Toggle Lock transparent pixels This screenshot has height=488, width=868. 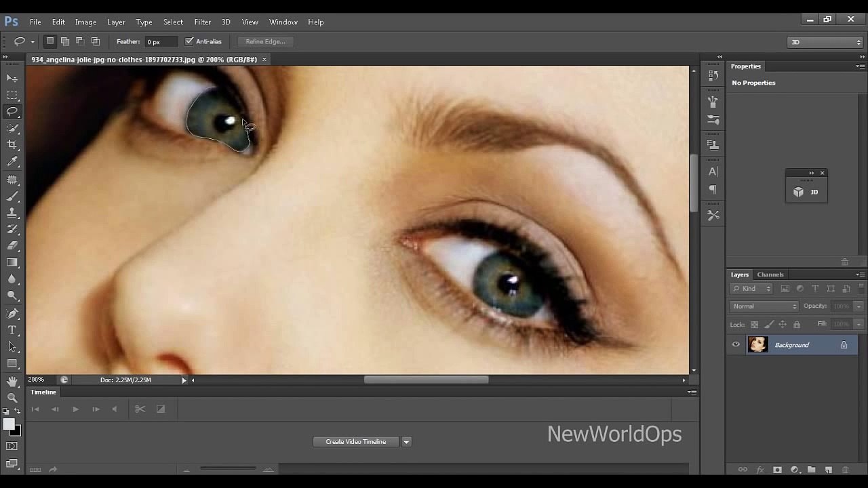tap(754, 325)
